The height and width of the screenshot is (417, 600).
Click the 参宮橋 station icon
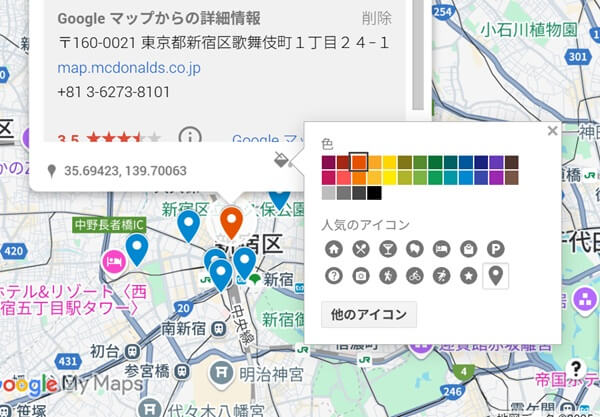point(181,371)
